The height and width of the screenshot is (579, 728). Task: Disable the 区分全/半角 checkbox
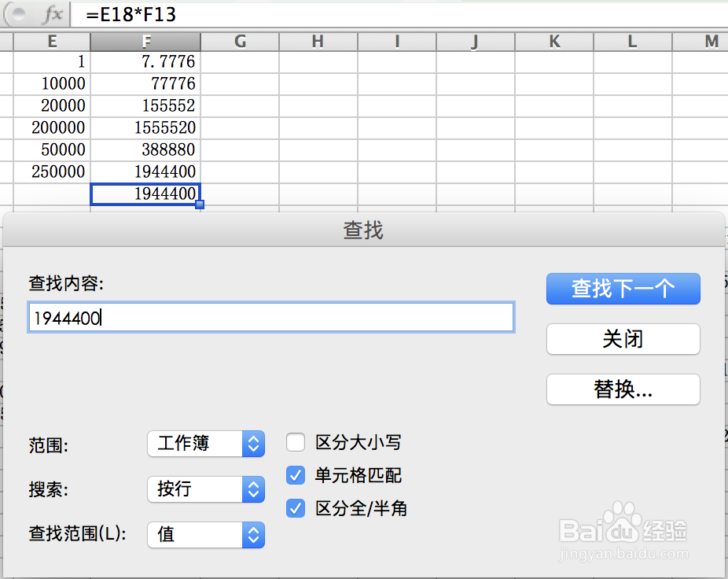coord(295,508)
